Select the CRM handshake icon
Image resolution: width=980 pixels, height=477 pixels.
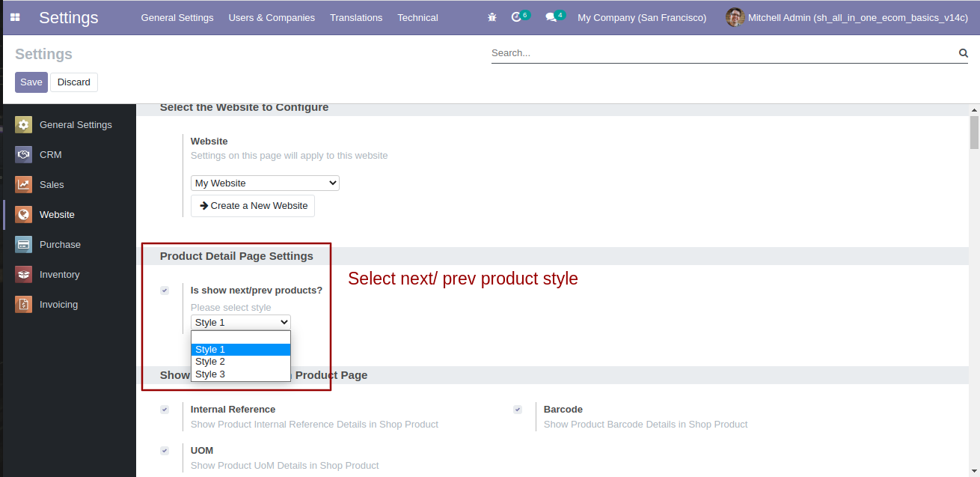[x=23, y=155]
